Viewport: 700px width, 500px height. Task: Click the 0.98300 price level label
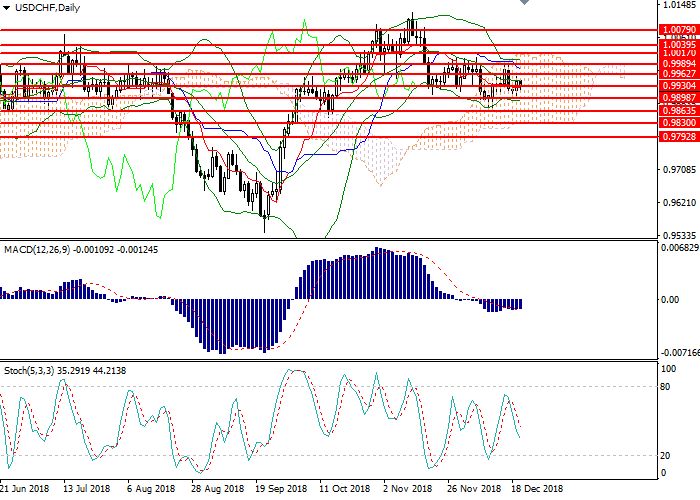pos(675,123)
